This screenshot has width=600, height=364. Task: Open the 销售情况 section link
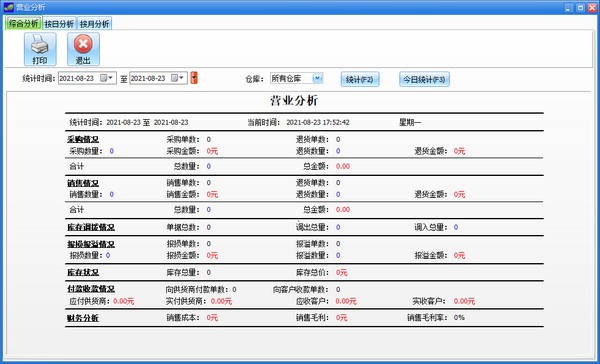[83, 183]
